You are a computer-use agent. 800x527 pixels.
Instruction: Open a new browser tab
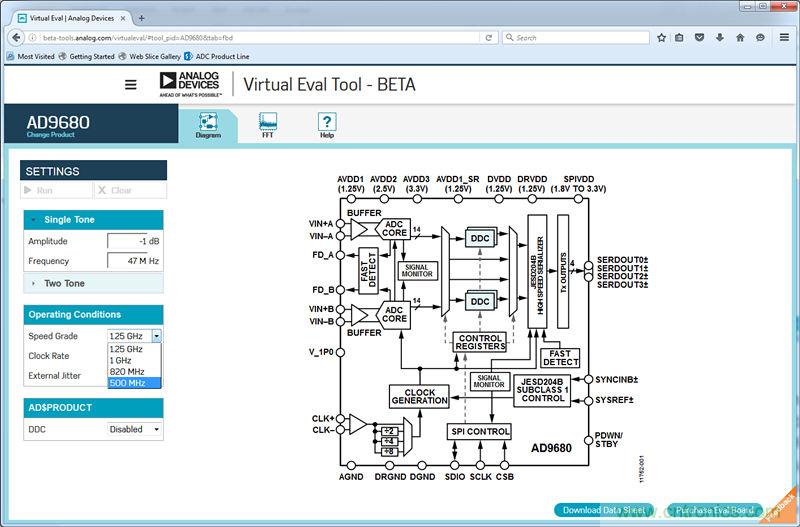pyautogui.click(x=141, y=17)
